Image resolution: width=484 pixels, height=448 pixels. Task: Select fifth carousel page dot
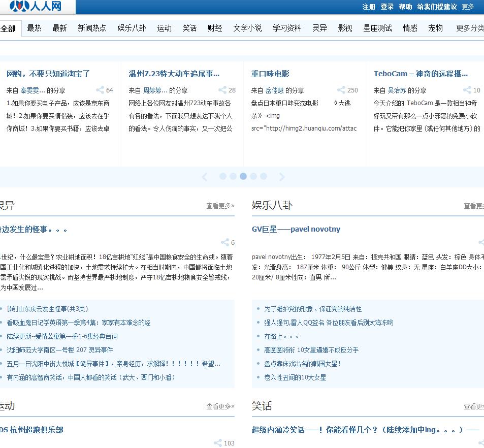pos(263,176)
